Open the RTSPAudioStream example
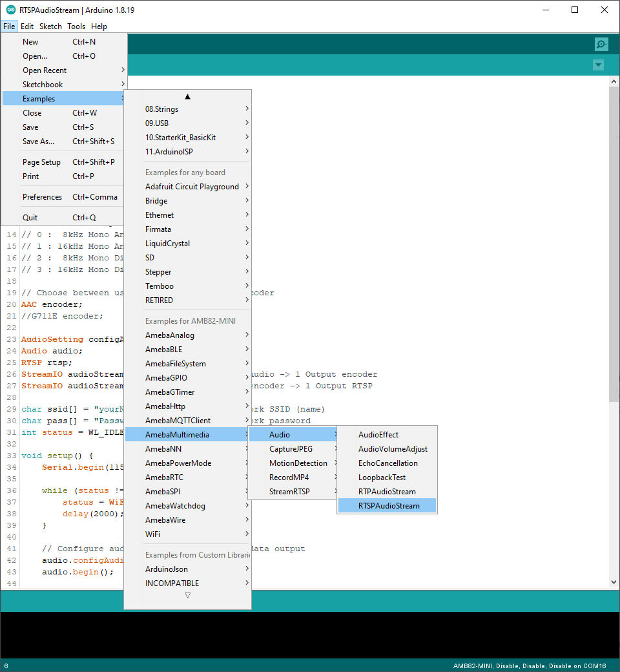This screenshot has width=620, height=672. (387, 506)
